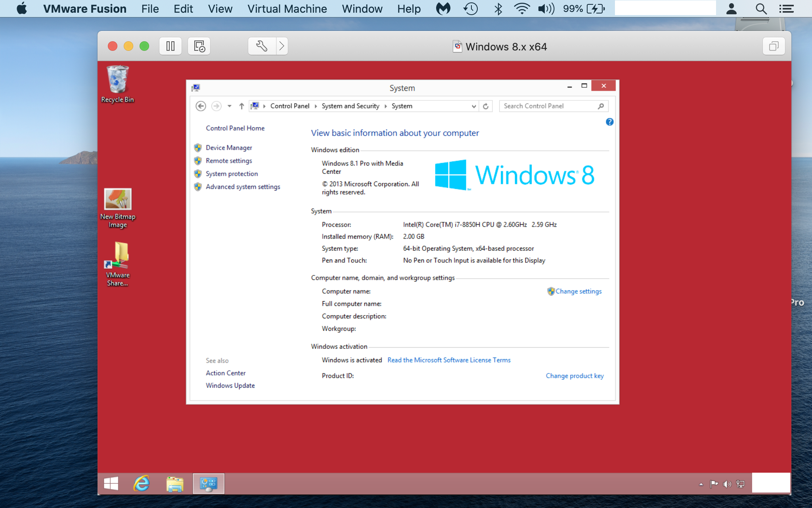
Task: Open the recent locations dropdown arrow
Action: pyautogui.click(x=229, y=106)
